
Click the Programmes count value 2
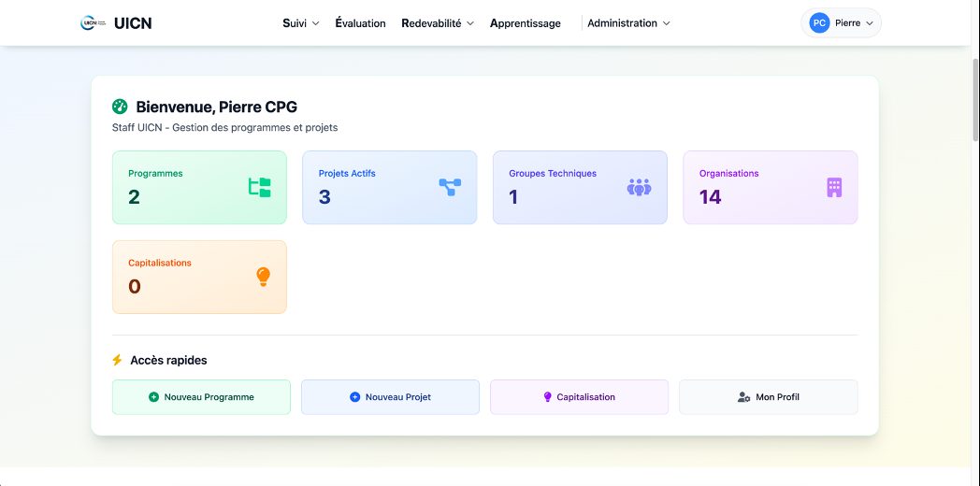pyautogui.click(x=134, y=197)
